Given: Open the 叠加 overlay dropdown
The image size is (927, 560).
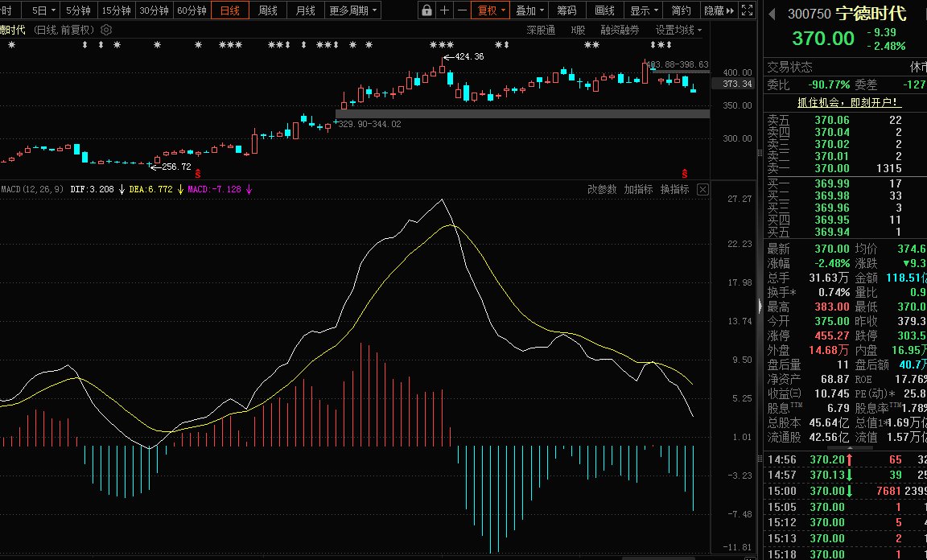Looking at the screenshot, I should (529, 10).
